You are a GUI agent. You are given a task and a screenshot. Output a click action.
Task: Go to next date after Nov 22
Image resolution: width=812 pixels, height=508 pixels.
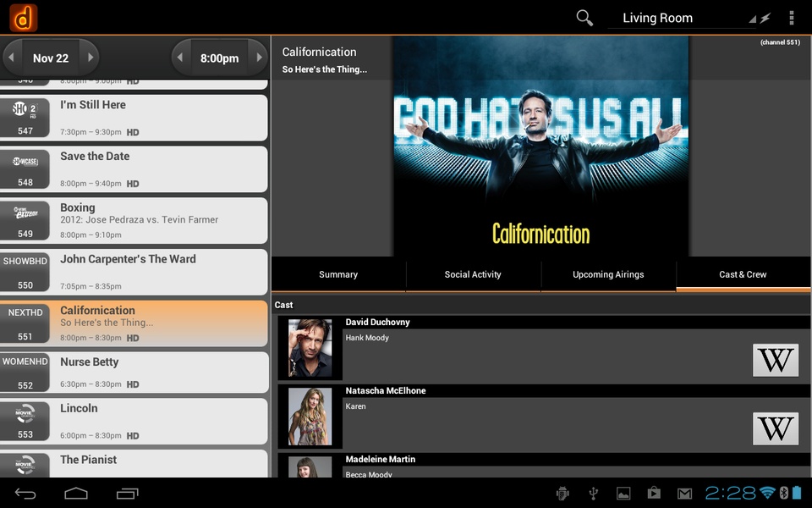click(x=91, y=58)
